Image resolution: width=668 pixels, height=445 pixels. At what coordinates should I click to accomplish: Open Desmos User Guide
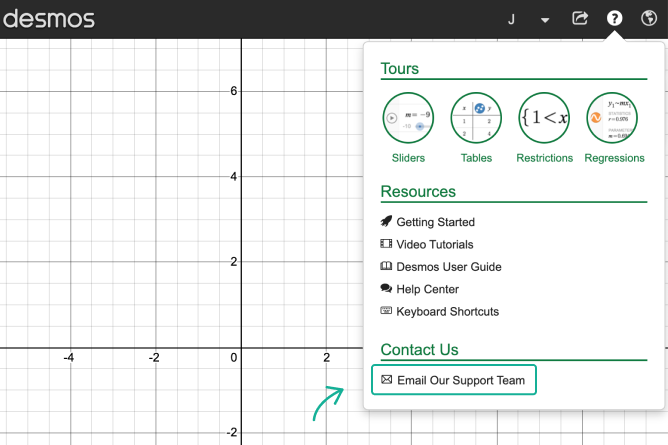448,267
